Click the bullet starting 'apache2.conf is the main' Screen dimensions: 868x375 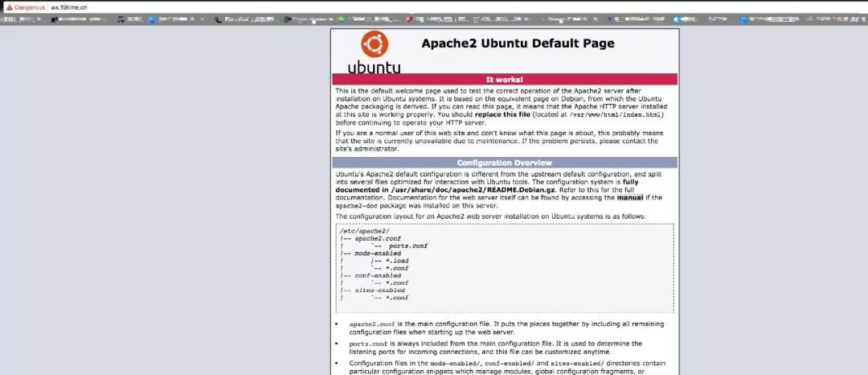[x=506, y=328]
